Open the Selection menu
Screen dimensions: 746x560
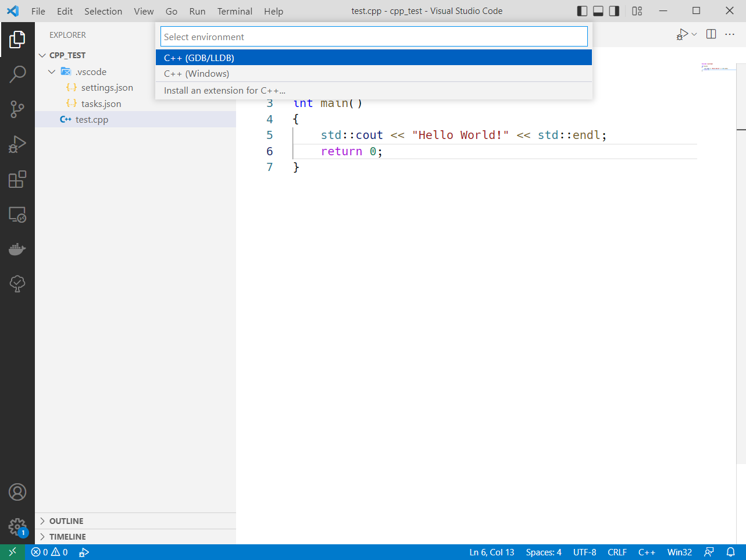[103, 11]
